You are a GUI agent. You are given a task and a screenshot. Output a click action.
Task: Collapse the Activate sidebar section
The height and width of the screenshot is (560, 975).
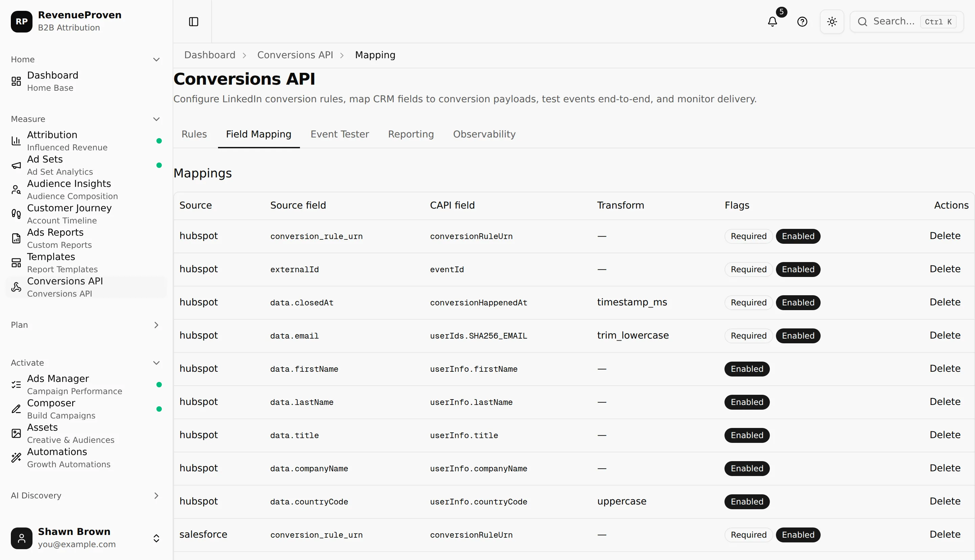[x=156, y=363]
